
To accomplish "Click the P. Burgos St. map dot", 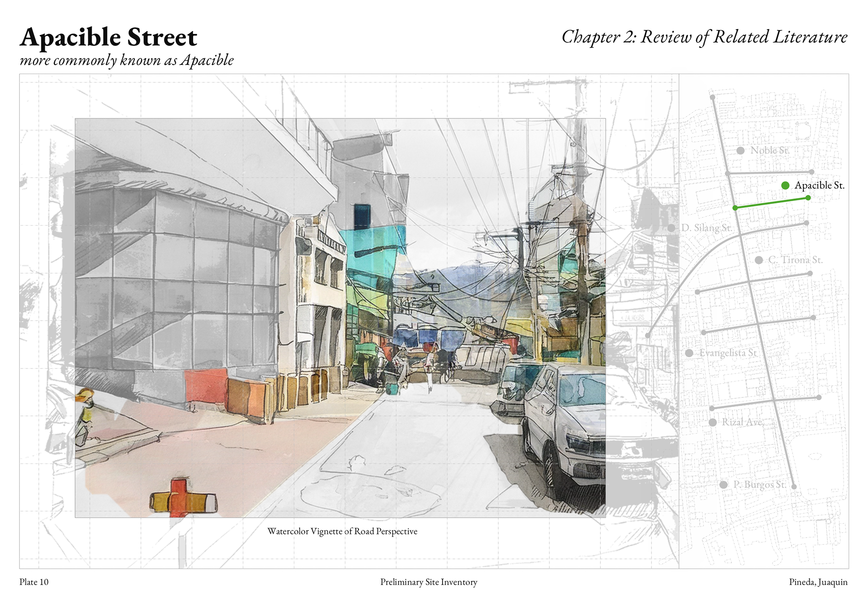I will pos(723,485).
